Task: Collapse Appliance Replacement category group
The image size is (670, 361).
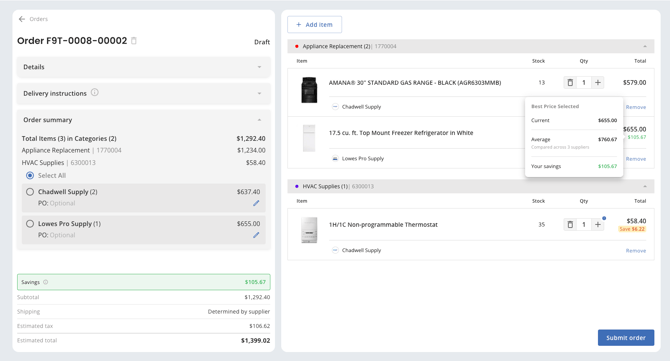Action: (x=645, y=46)
